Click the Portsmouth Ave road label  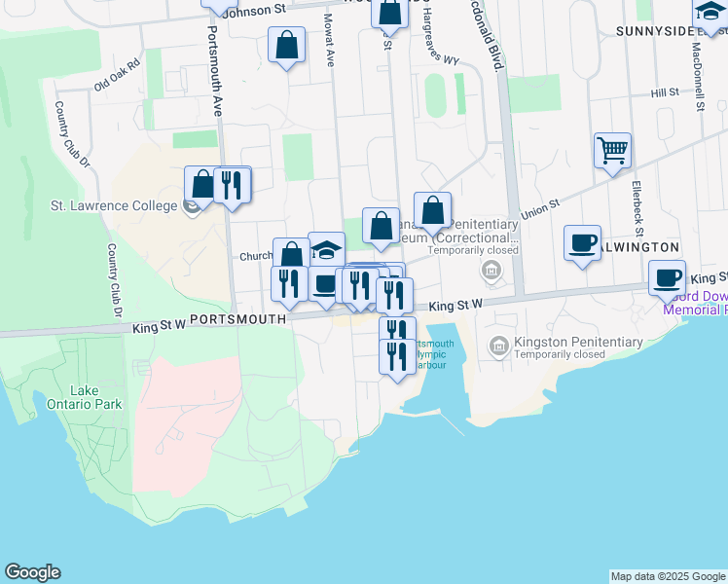pyautogui.click(x=215, y=71)
